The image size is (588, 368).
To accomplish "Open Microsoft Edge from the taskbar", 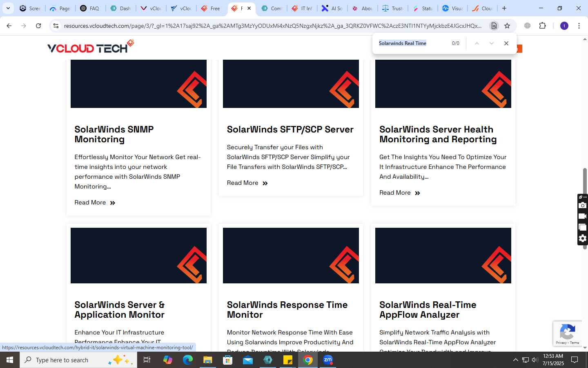I will coord(187,360).
